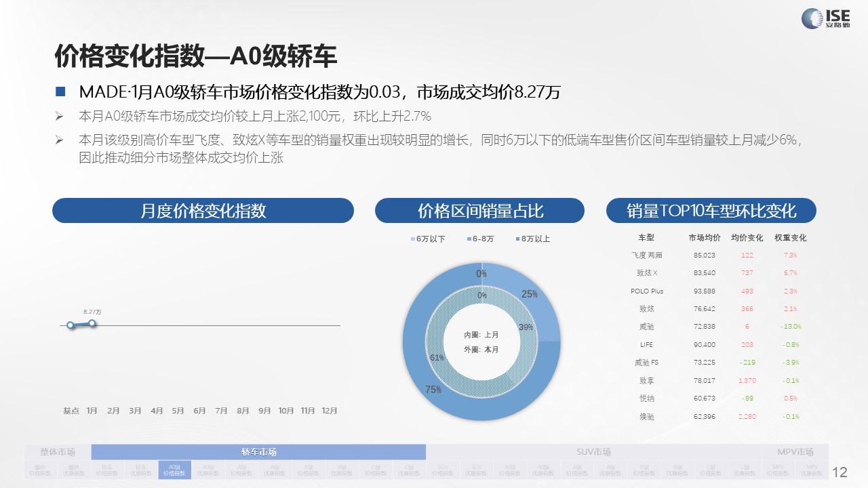Click the 6万以下 legend entry
Viewport: 868px width, 488px height.
[428, 239]
